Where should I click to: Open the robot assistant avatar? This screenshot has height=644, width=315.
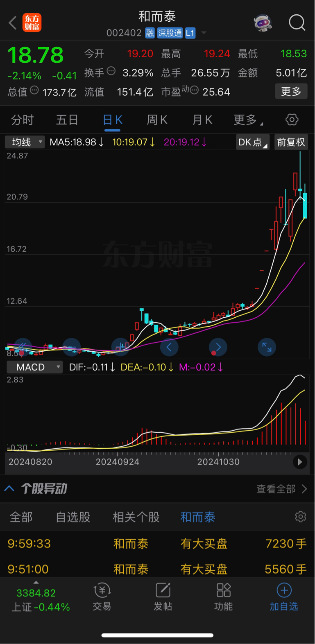263,23
